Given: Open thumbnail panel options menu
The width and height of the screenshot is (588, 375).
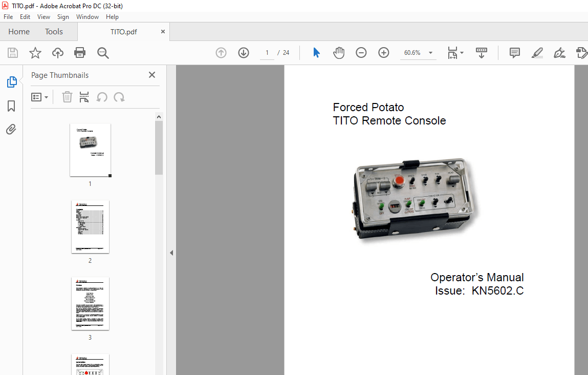Looking at the screenshot, I should pyautogui.click(x=40, y=97).
